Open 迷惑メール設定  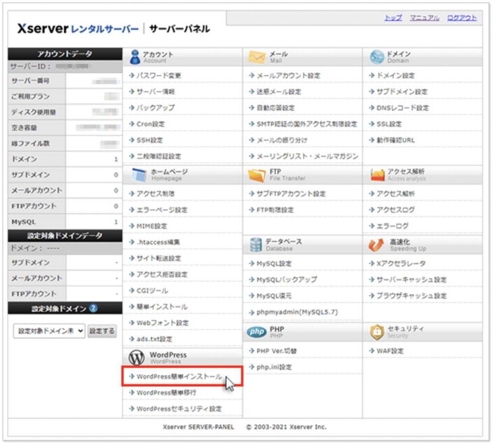point(279,92)
